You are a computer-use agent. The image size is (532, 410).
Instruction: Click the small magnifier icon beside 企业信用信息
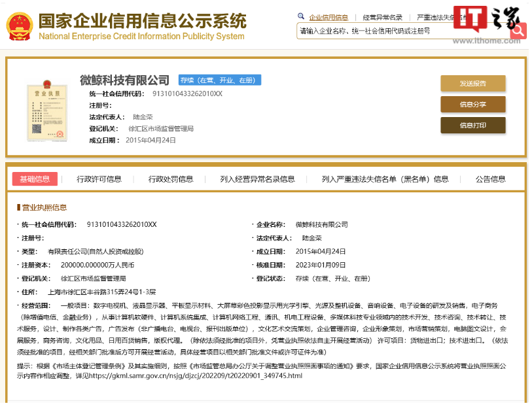point(301,16)
